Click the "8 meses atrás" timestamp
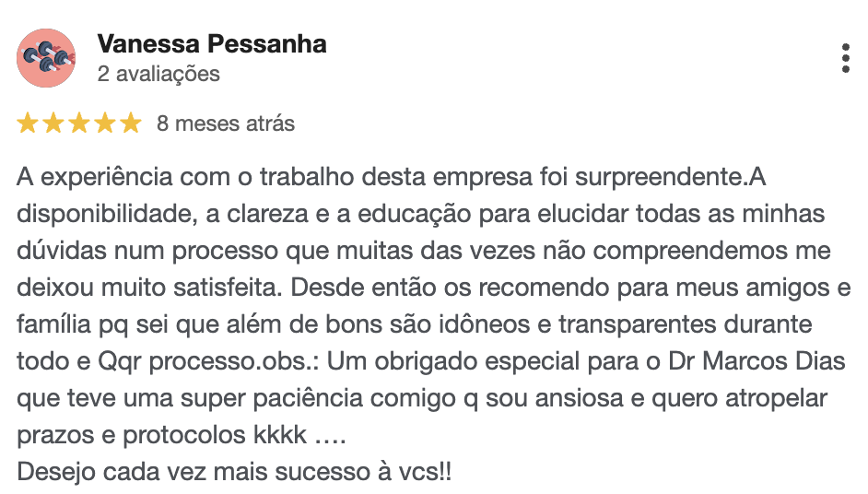Screen dimensions: 868x494 point(226,123)
